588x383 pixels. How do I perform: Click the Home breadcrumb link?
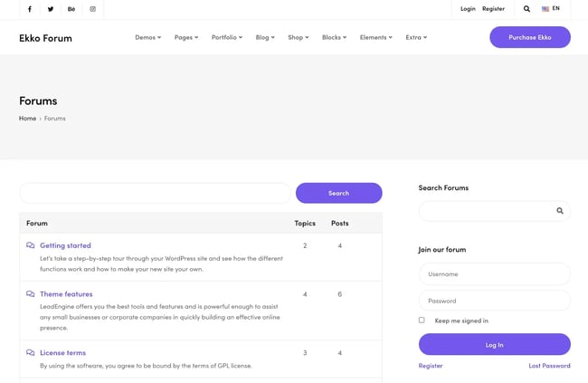(27, 119)
